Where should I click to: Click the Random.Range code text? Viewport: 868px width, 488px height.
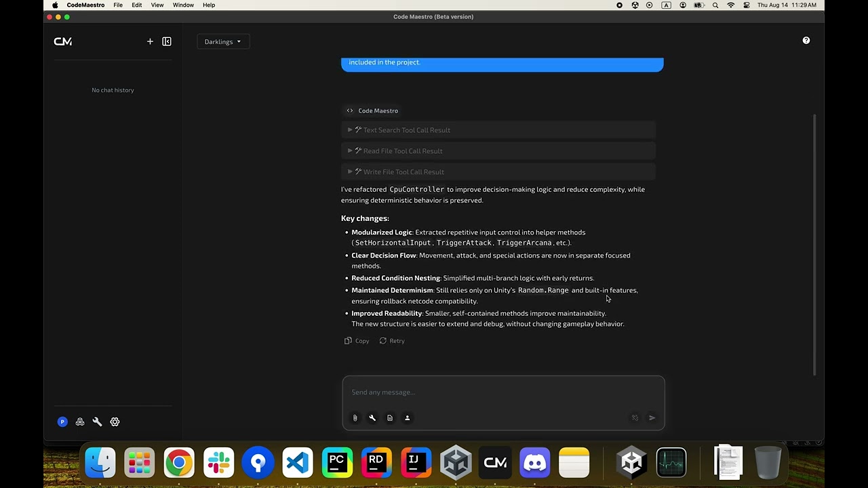coord(543,290)
